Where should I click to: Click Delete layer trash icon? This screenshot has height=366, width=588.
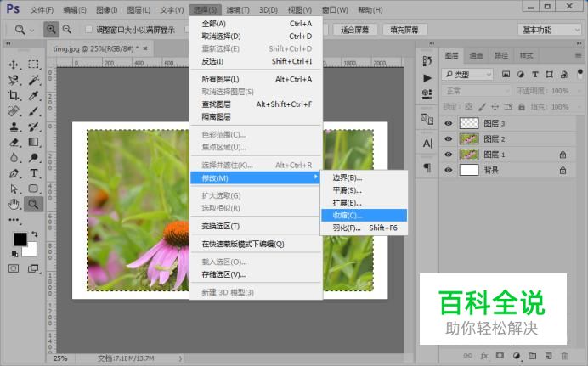(x=564, y=356)
